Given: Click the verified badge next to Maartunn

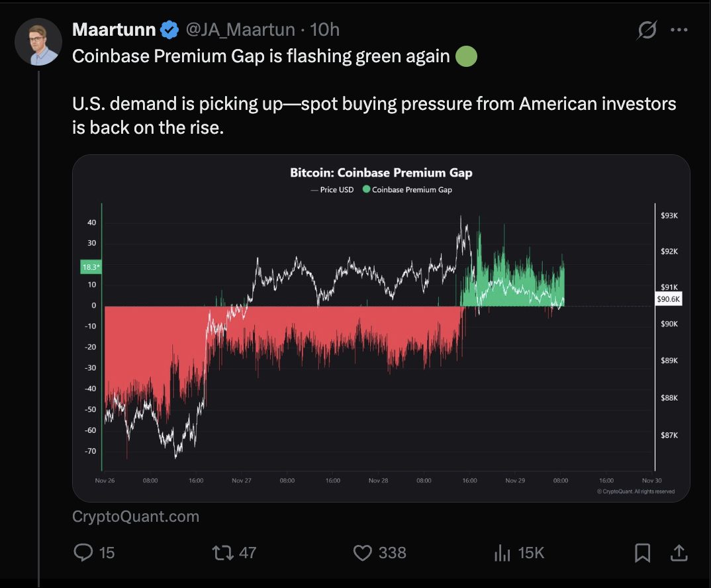Looking at the screenshot, I should [x=169, y=28].
